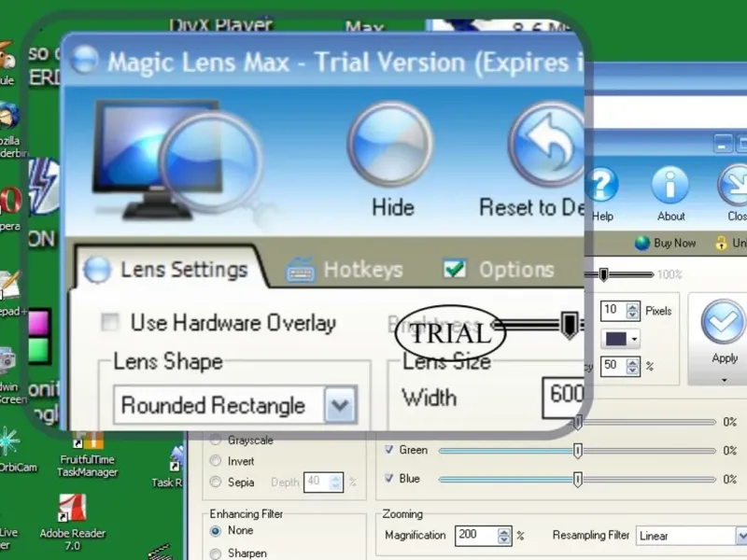Open Adobe Reader 7.0 desktop shortcut
The width and height of the screenshot is (747, 560).
pos(73,523)
